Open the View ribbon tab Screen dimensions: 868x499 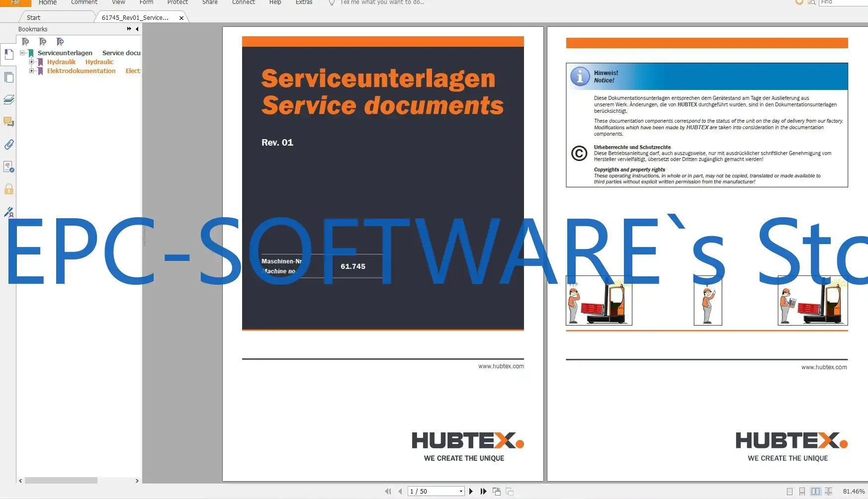click(x=118, y=2)
